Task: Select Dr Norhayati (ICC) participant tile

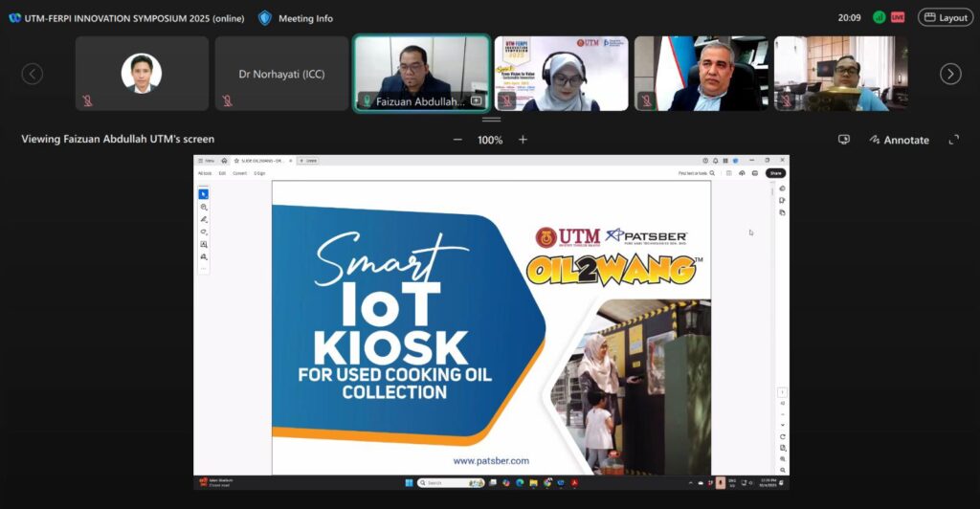Action: [x=282, y=74]
